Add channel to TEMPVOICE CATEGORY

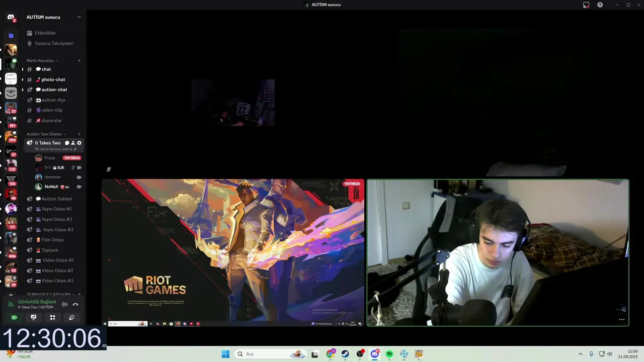[79, 294]
